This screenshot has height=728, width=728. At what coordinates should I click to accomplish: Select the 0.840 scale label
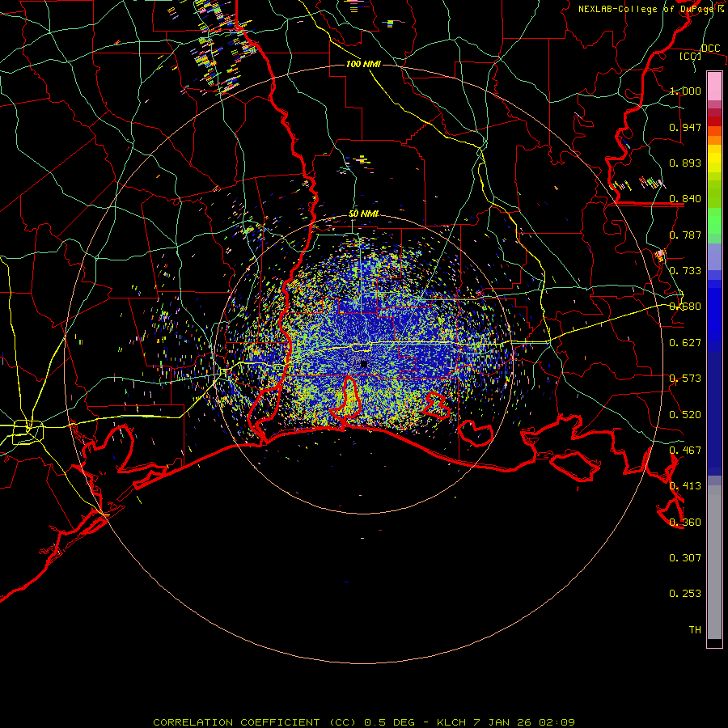tap(685, 199)
